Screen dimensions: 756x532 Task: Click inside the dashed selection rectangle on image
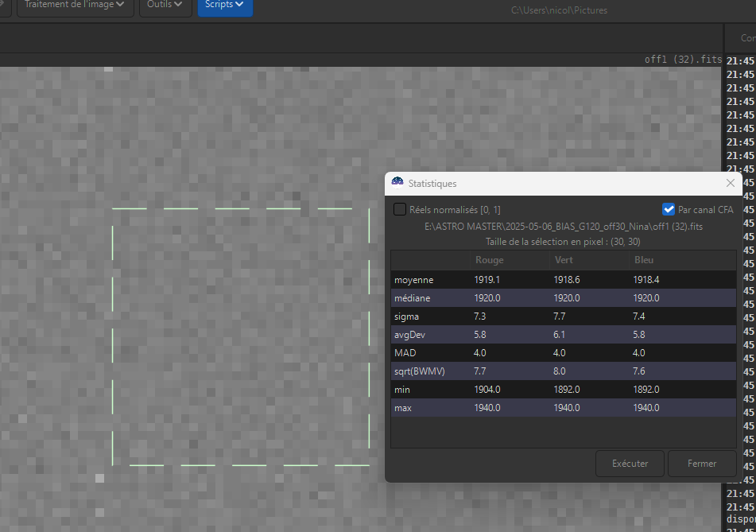(241, 337)
